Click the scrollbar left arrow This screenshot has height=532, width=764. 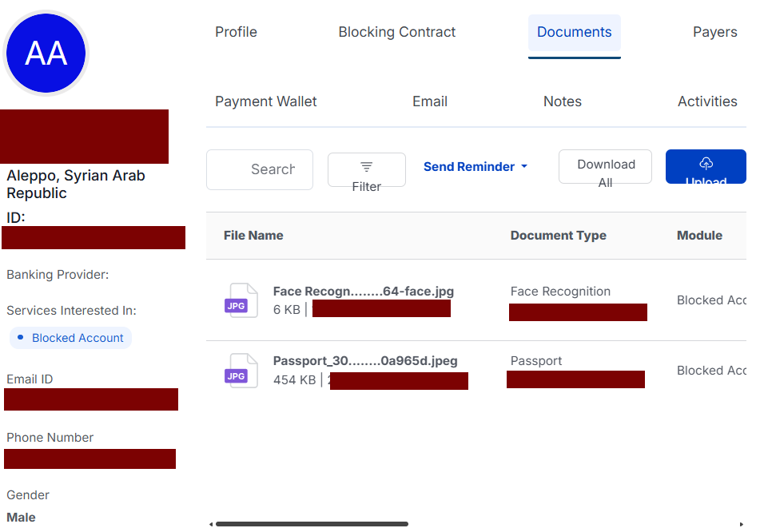point(210,524)
